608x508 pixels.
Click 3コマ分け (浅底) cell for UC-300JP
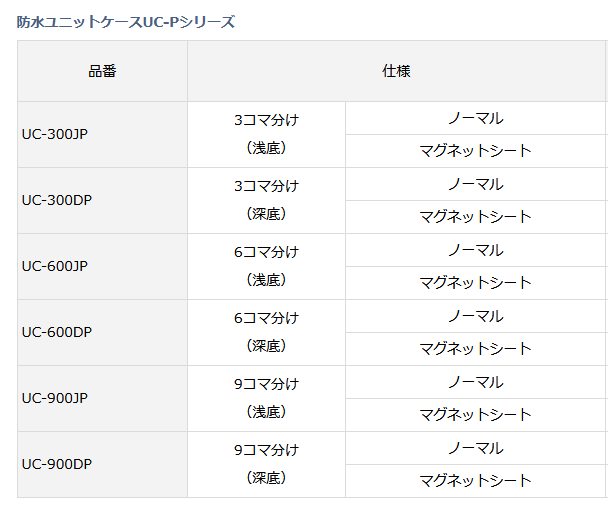(x=266, y=134)
